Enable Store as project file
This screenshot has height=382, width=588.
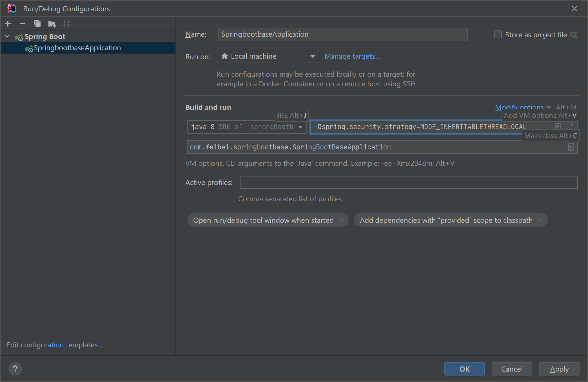click(498, 35)
